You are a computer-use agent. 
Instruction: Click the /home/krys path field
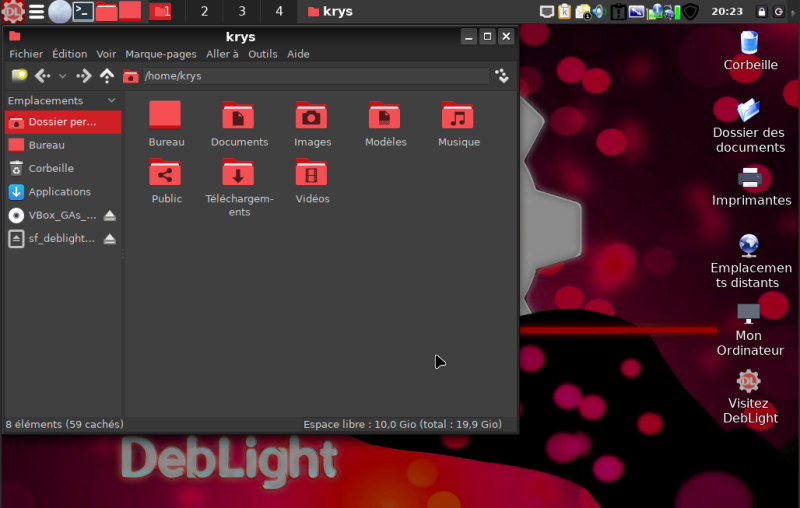coord(315,76)
